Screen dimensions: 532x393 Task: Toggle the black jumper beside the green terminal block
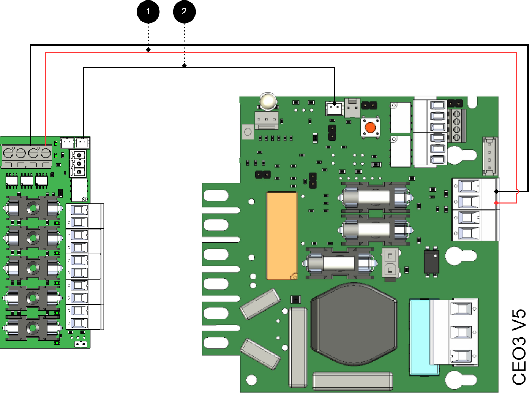tap(455, 103)
